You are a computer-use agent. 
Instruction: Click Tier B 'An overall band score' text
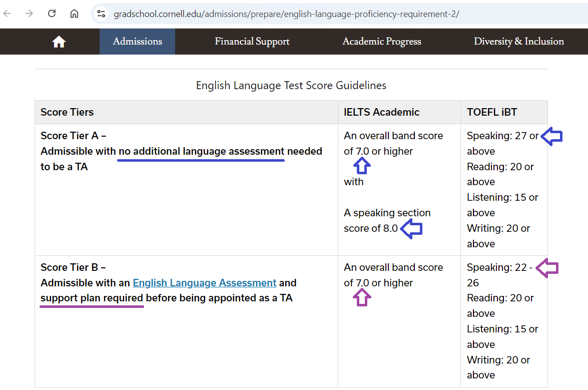(x=393, y=267)
